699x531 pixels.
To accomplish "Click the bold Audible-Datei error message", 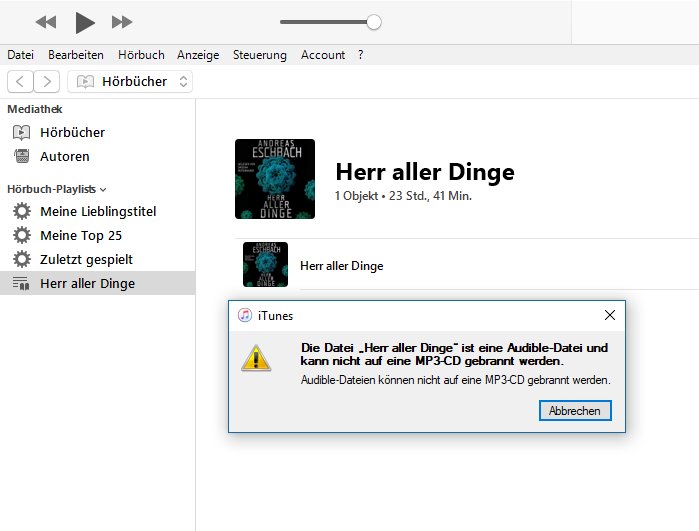I will click(454, 354).
